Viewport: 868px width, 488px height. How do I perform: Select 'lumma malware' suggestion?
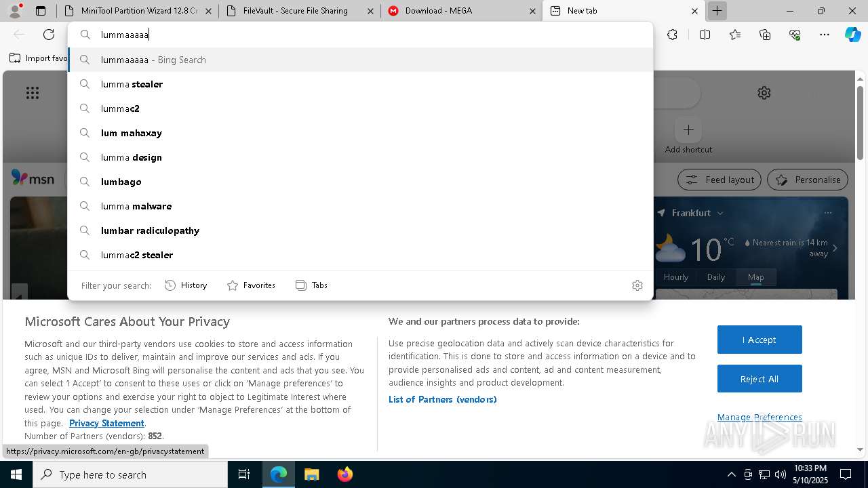[360, 206]
